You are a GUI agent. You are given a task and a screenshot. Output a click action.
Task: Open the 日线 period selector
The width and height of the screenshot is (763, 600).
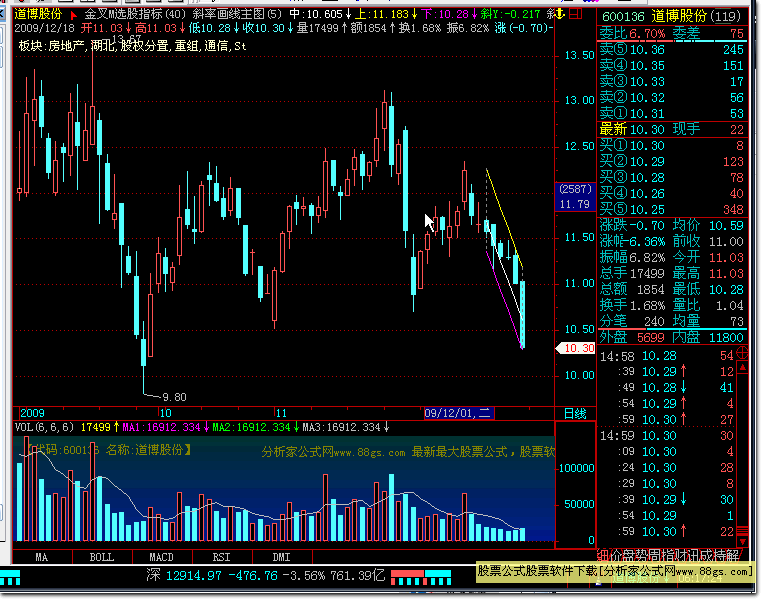coord(575,413)
